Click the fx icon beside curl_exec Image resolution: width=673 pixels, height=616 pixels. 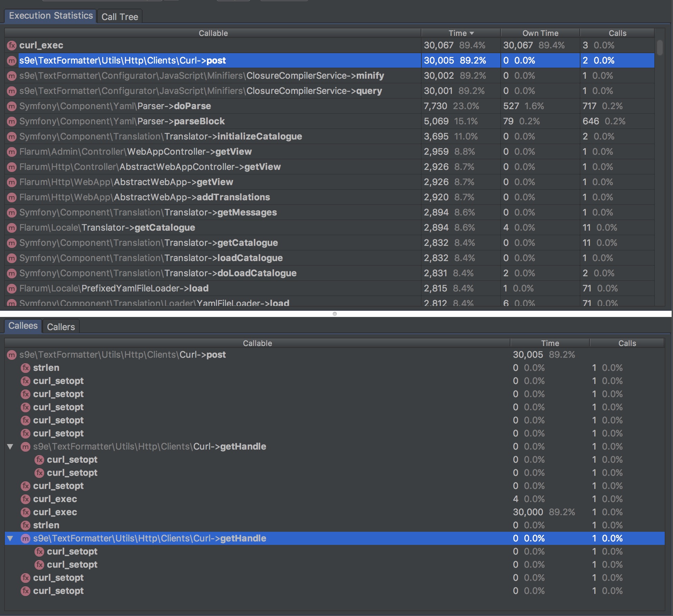pyautogui.click(x=12, y=45)
